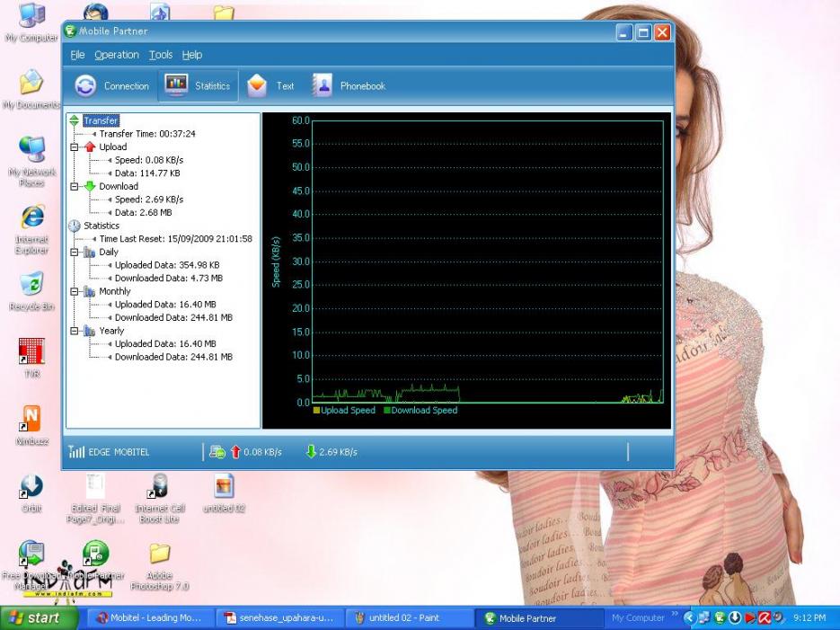Click the connection status icon in status bar
Image resolution: width=840 pixels, height=630 pixels.
pos(217,452)
